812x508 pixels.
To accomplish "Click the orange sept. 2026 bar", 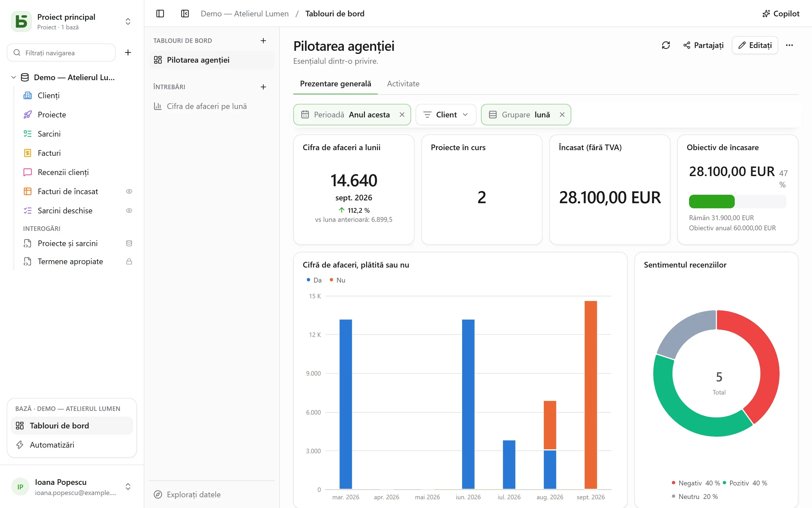I will [591, 395].
